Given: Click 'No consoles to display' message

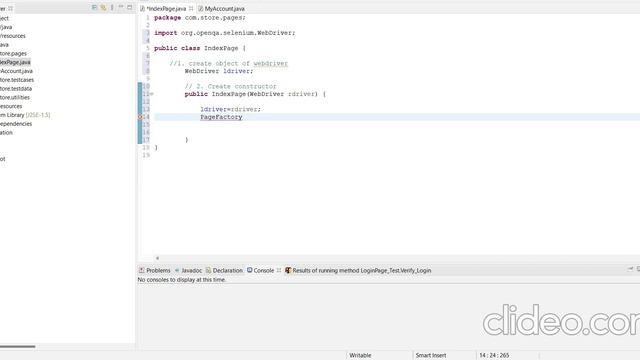Looking at the screenshot, I should (182, 280).
